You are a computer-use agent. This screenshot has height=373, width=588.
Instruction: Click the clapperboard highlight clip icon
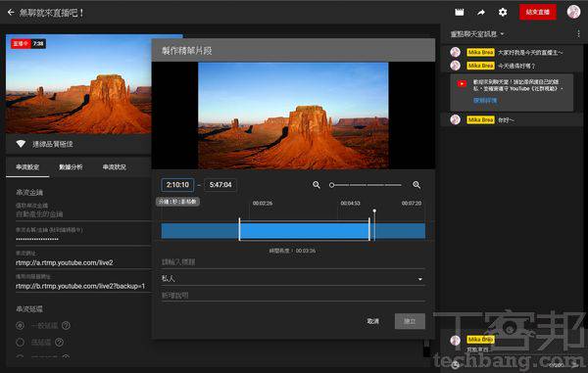tap(460, 13)
